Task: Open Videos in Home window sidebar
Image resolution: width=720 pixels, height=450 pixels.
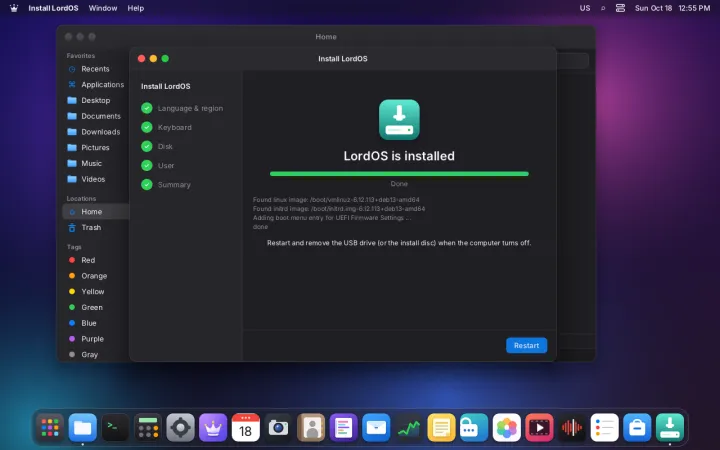Action: [x=95, y=179]
